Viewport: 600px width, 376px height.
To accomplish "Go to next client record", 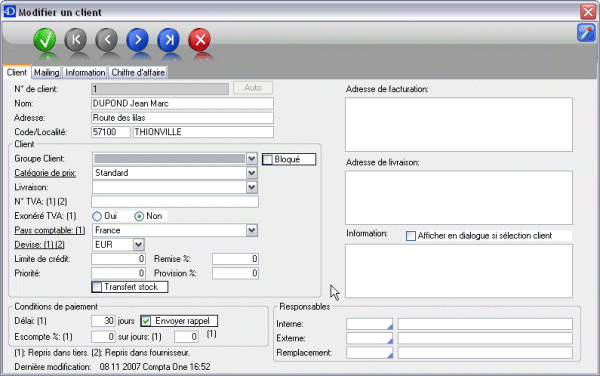I will click(137, 40).
